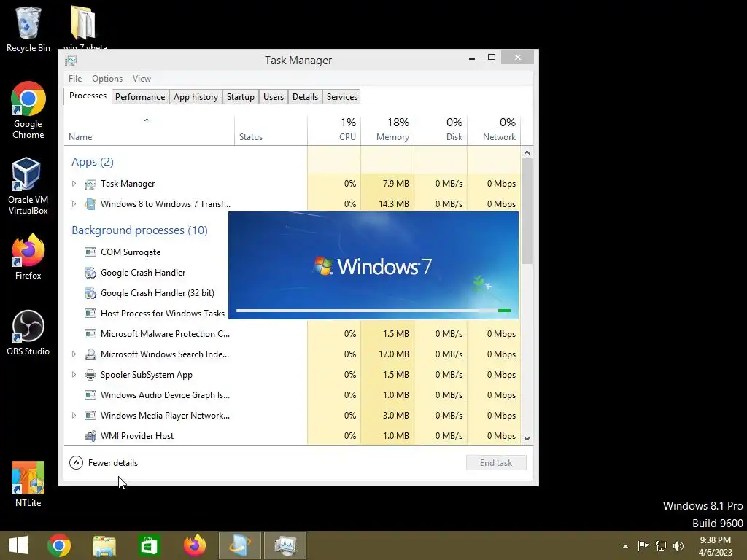Click the Windows Audio Device Graph icon

pos(90,395)
